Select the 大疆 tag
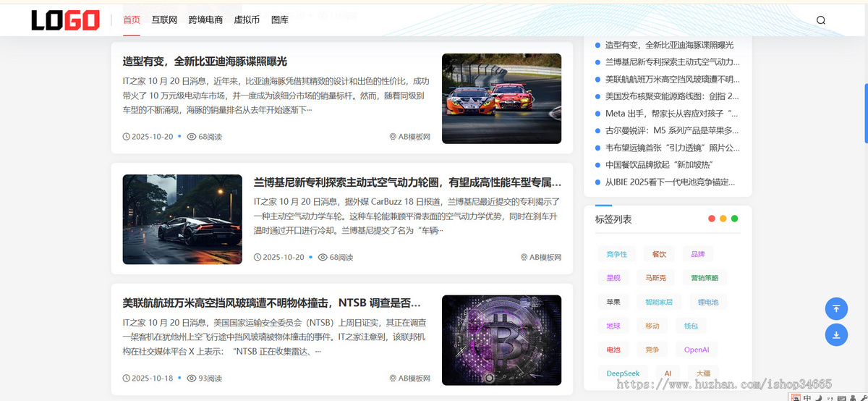 (703, 373)
